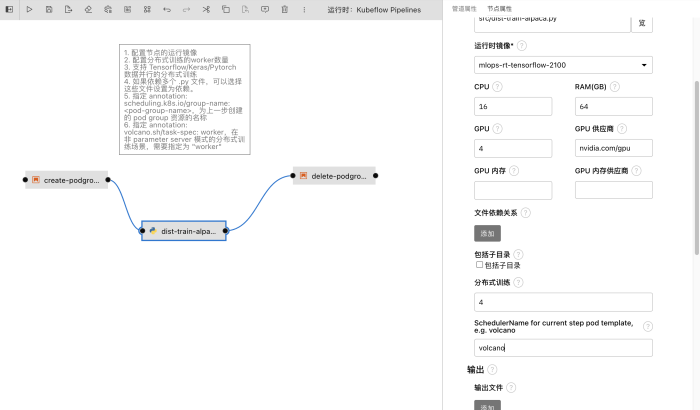Viewport: 700px width, 410px height.
Task: Click the help icon next to CPU
Action: click(497, 87)
